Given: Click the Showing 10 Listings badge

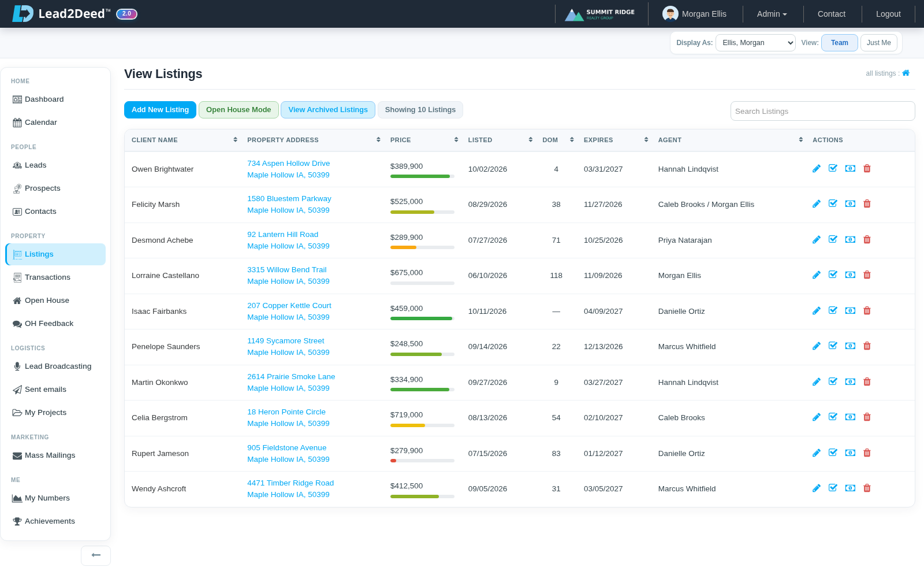Looking at the screenshot, I should (x=420, y=110).
